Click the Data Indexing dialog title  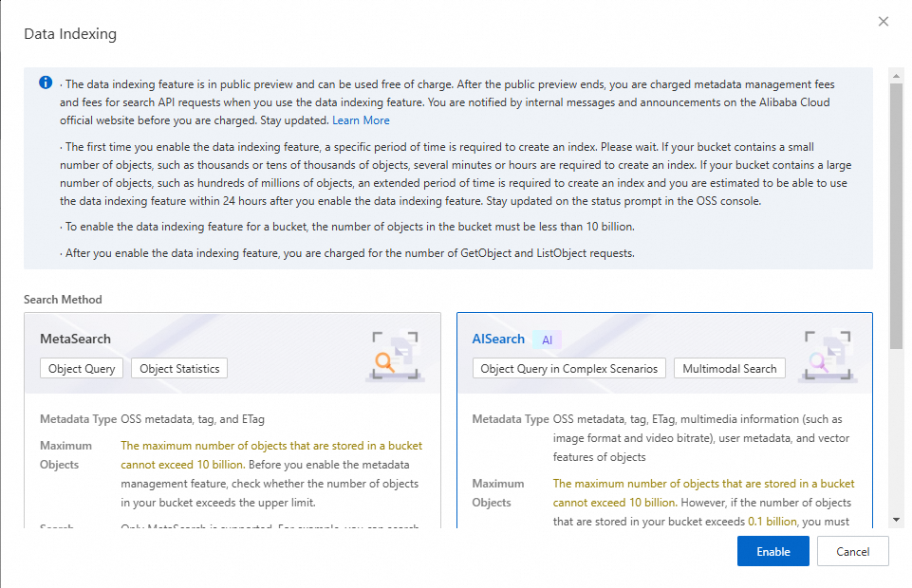[70, 34]
